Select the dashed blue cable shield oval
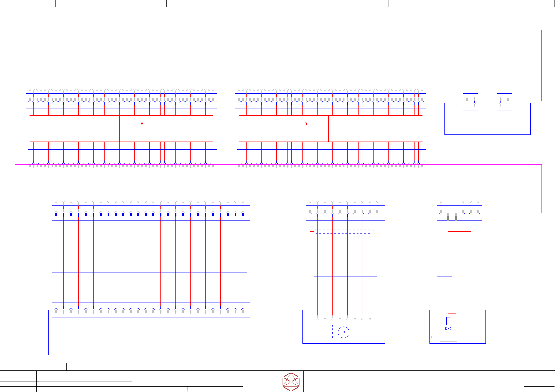Viewport: 555px width, 392px height. 343,231
